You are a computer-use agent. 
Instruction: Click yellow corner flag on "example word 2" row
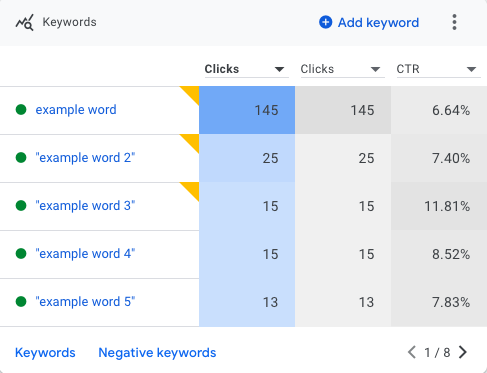point(192,141)
